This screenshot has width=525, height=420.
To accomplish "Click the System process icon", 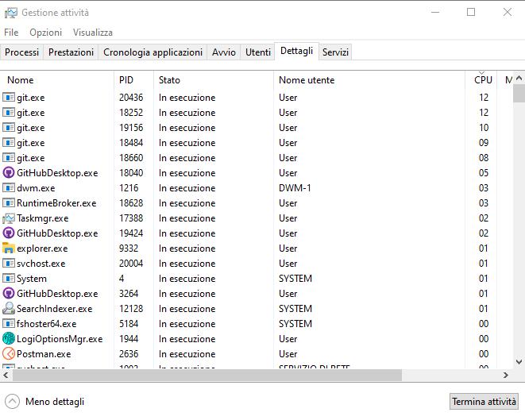I will point(9,279).
